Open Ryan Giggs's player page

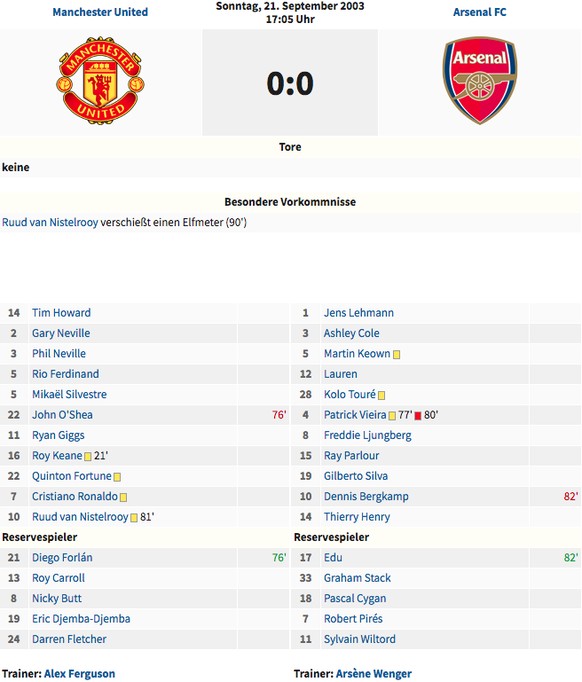pyautogui.click(x=58, y=435)
